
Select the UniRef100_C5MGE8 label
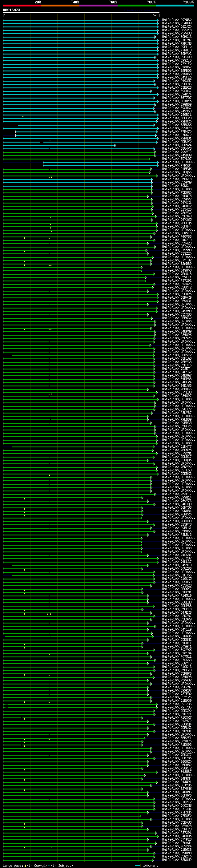pos(176,179)
